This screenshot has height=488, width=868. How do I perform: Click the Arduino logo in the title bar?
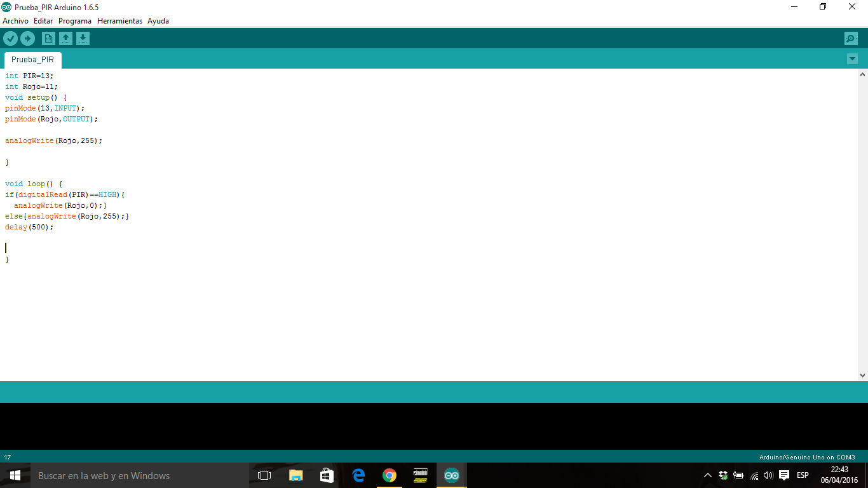coord(6,7)
